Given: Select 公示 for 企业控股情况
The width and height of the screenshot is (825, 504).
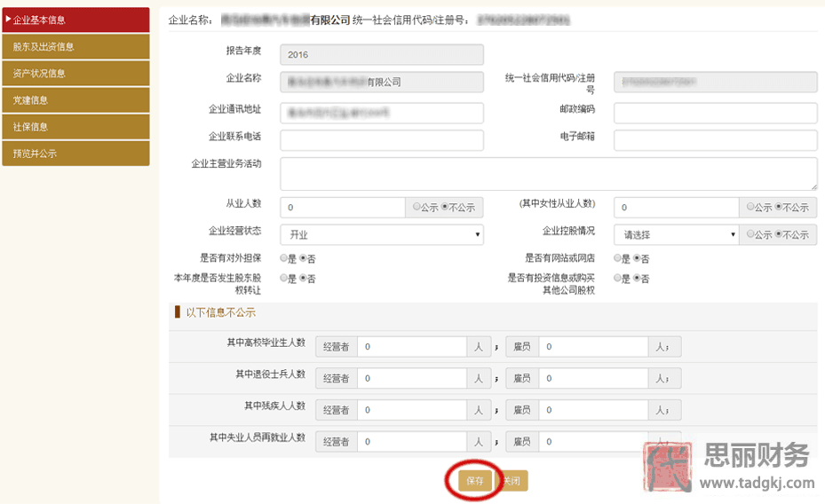Looking at the screenshot, I should coord(750,234).
